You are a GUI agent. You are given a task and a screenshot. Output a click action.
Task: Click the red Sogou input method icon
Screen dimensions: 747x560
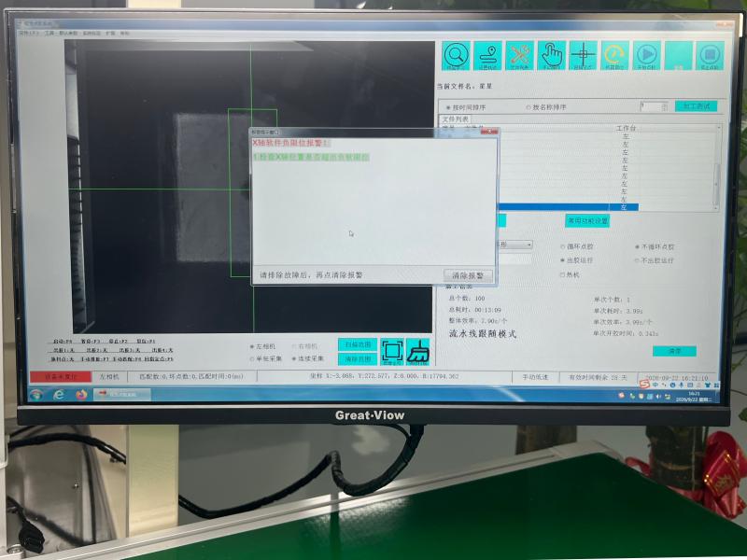pyautogui.click(x=644, y=384)
